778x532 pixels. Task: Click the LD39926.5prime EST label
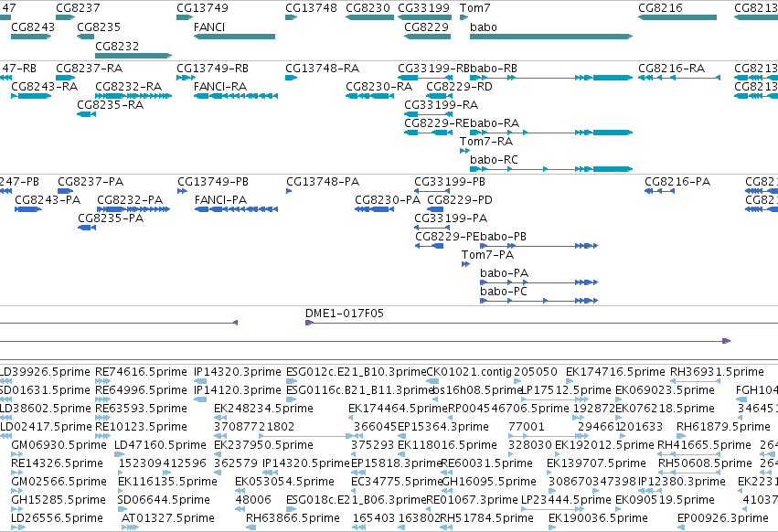tap(45, 372)
